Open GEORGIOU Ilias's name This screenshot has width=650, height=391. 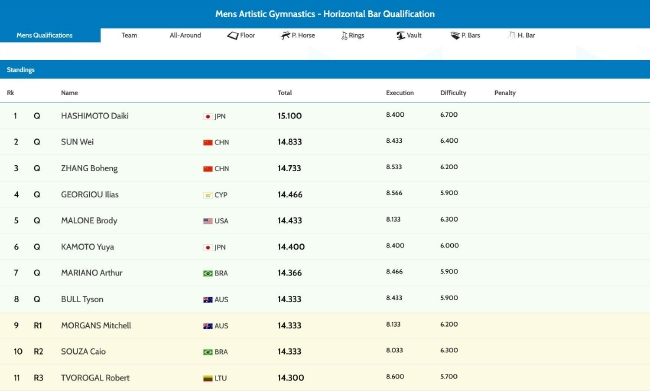click(90, 194)
